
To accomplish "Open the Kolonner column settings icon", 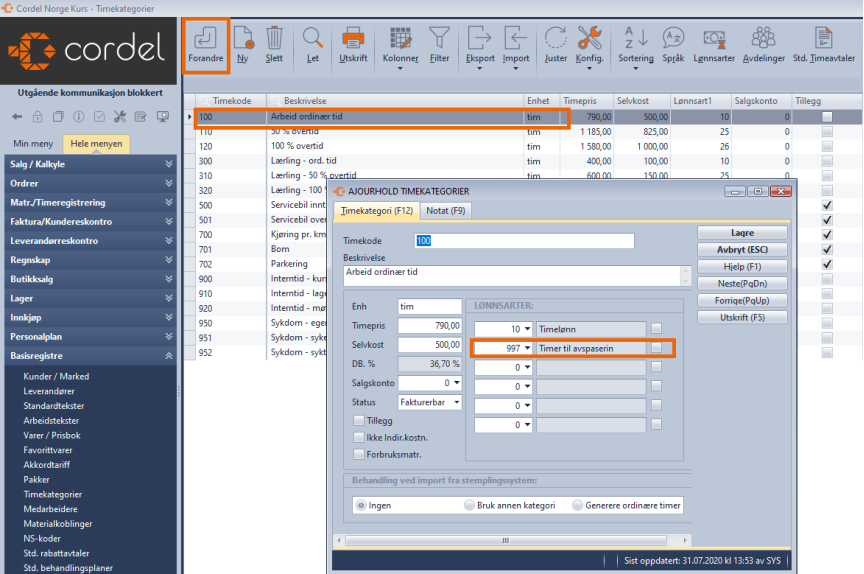I will [x=400, y=38].
